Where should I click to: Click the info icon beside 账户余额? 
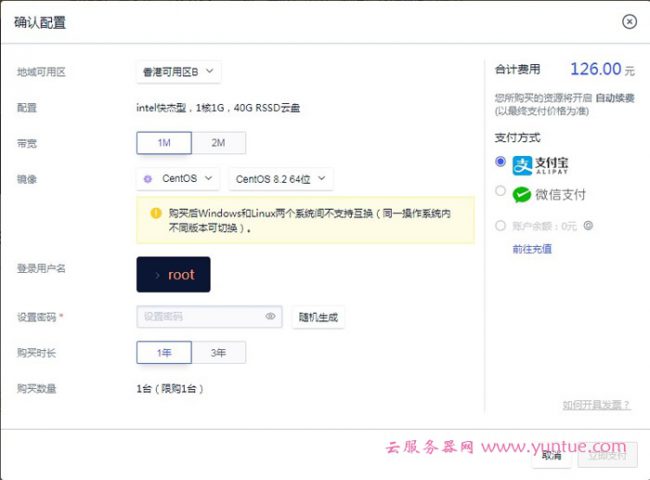[588, 226]
